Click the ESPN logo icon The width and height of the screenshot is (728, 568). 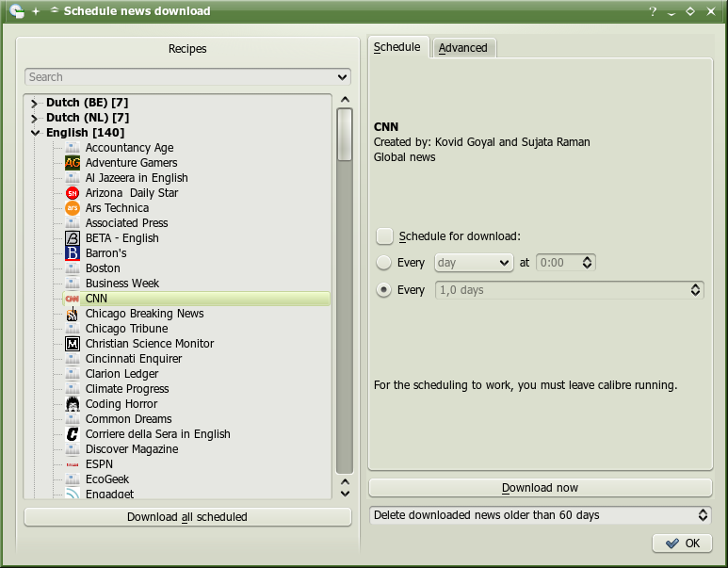pos(73,464)
